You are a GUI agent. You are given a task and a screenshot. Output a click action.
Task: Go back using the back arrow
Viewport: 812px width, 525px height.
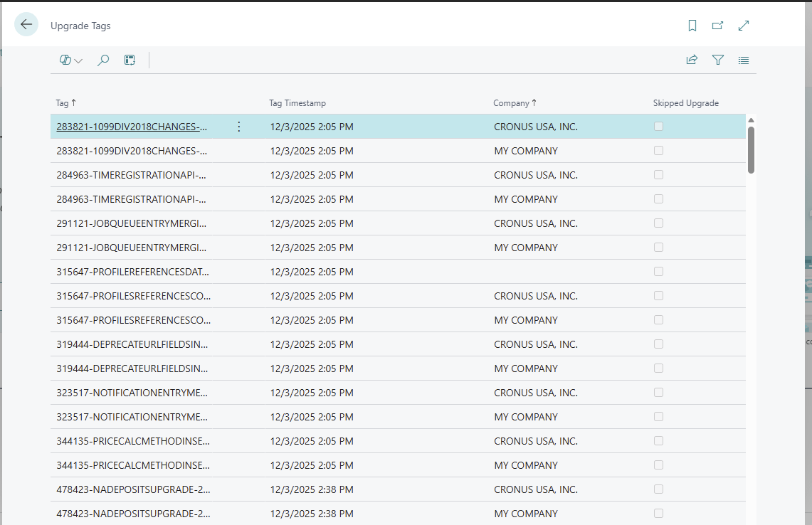(x=26, y=25)
